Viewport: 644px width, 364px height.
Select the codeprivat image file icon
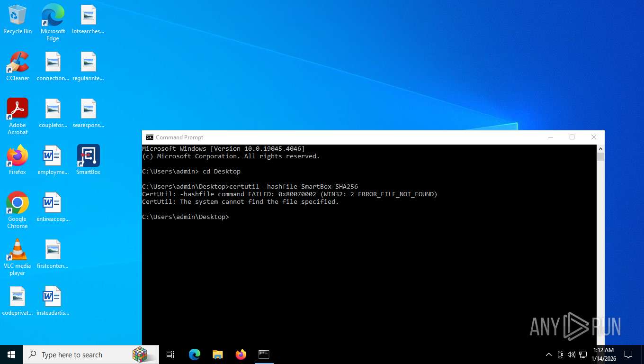click(18, 301)
